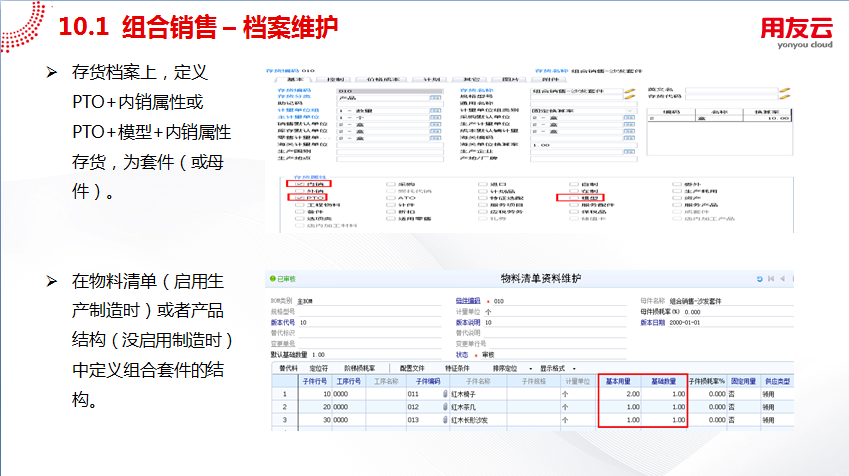The width and height of the screenshot is (849, 476).
Task: Go to first record in 物料清单资料维护
Action: [771, 279]
